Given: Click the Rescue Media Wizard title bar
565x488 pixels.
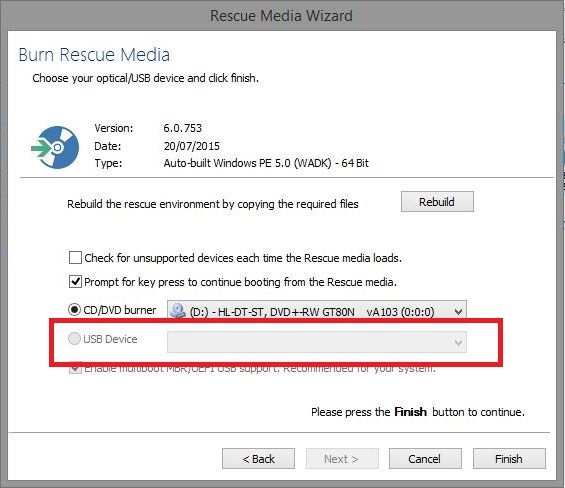Looking at the screenshot, I should 281,15.
